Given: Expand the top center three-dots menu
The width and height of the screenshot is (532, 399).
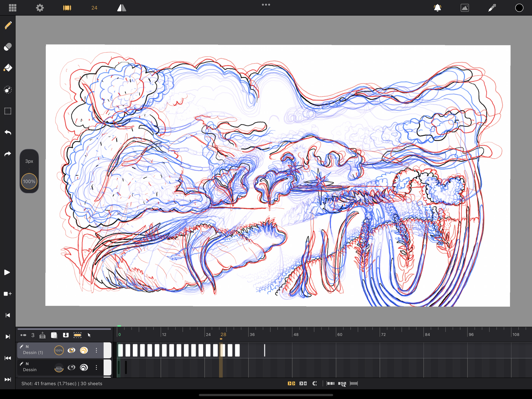Looking at the screenshot, I should click(x=266, y=4).
